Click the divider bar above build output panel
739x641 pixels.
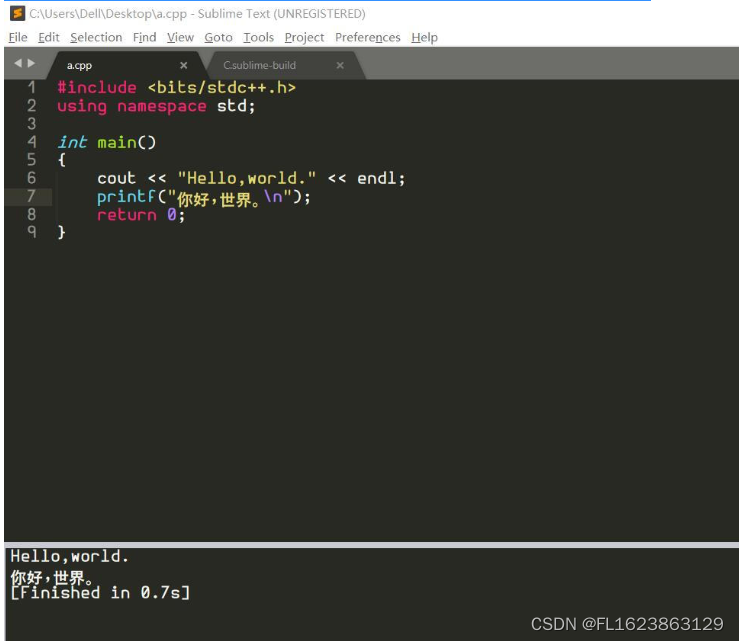[x=371, y=544]
